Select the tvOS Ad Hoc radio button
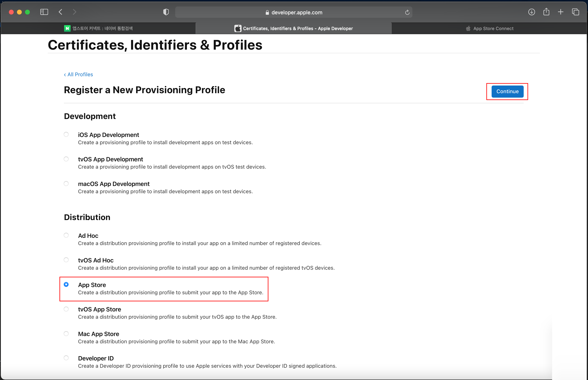588x380 pixels. (66, 260)
